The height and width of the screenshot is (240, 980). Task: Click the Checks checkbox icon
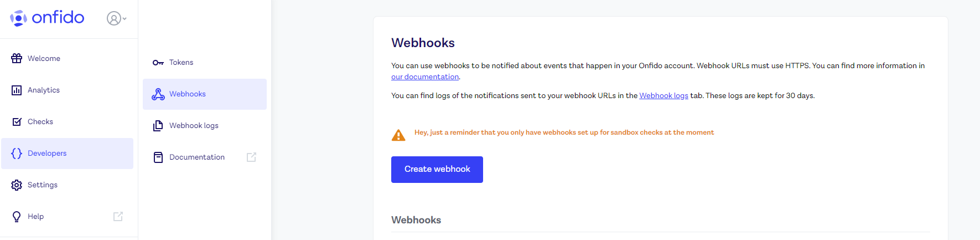point(17,121)
